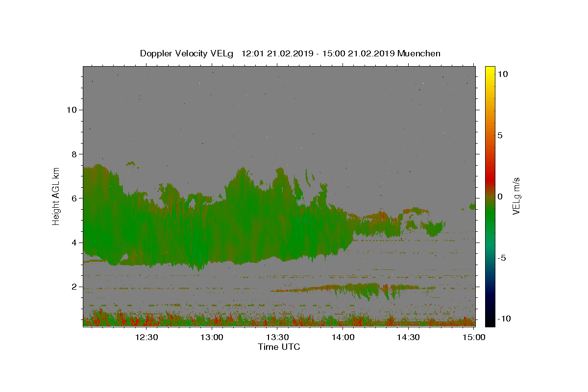This screenshot has height=392, width=588.
Task: Click the colorbar value 10 label
Action: coord(502,74)
